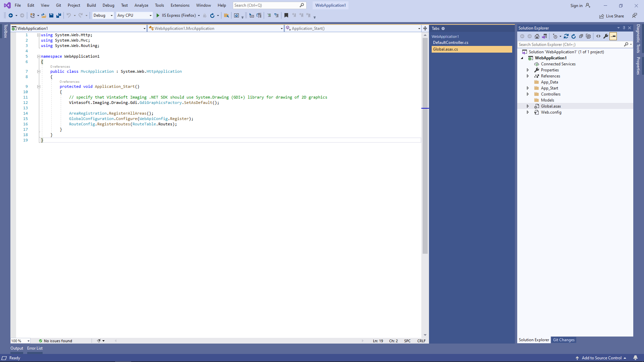Screen dimensions: 644x362
Task: Click No issues found indicator
Action: click(x=55, y=341)
